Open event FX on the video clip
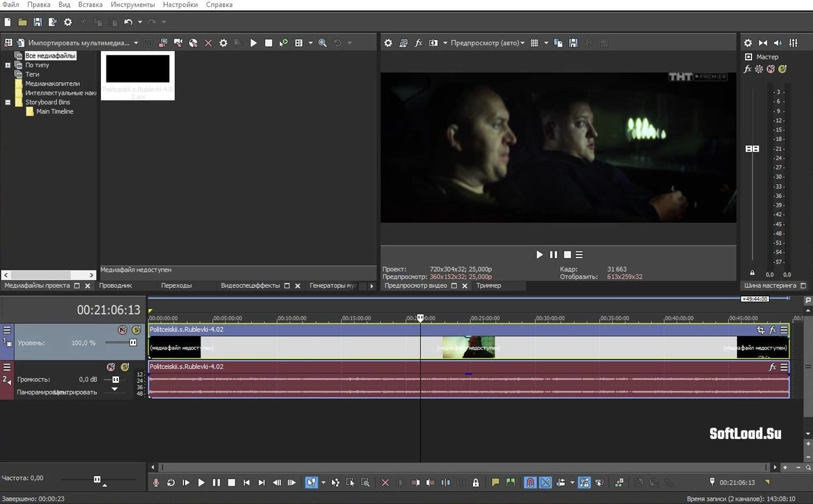Screen dimensions: 813x504 [772, 330]
